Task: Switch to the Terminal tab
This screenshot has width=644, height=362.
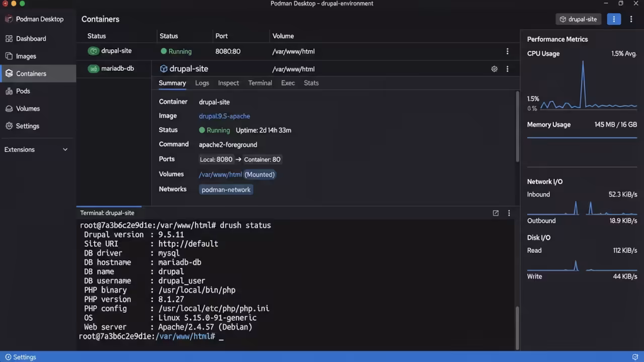Action: (x=260, y=83)
